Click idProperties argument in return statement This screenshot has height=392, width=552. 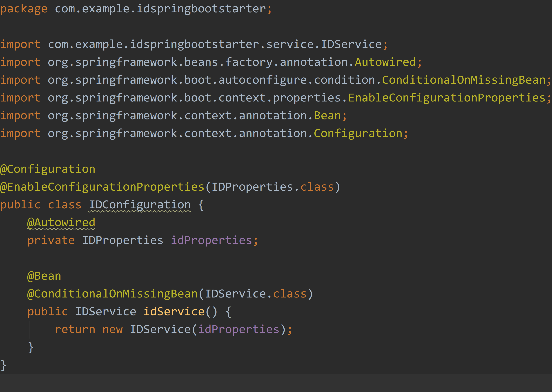click(x=239, y=330)
